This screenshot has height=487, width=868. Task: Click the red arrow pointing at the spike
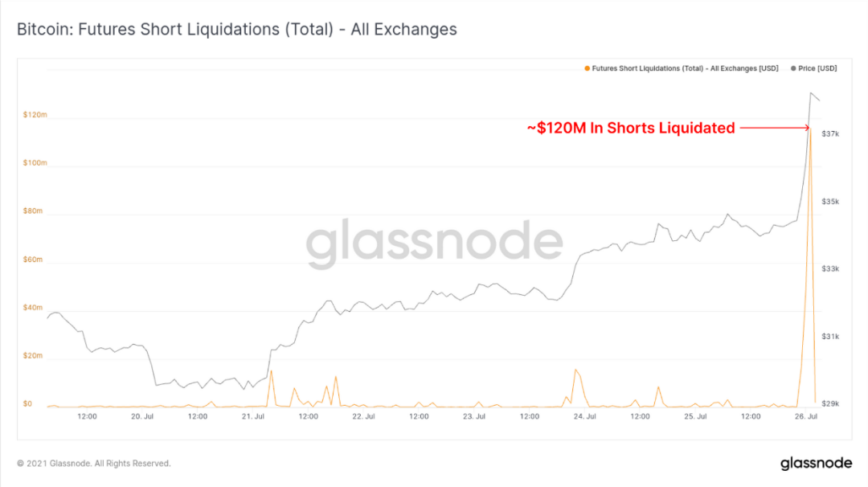(x=775, y=128)
